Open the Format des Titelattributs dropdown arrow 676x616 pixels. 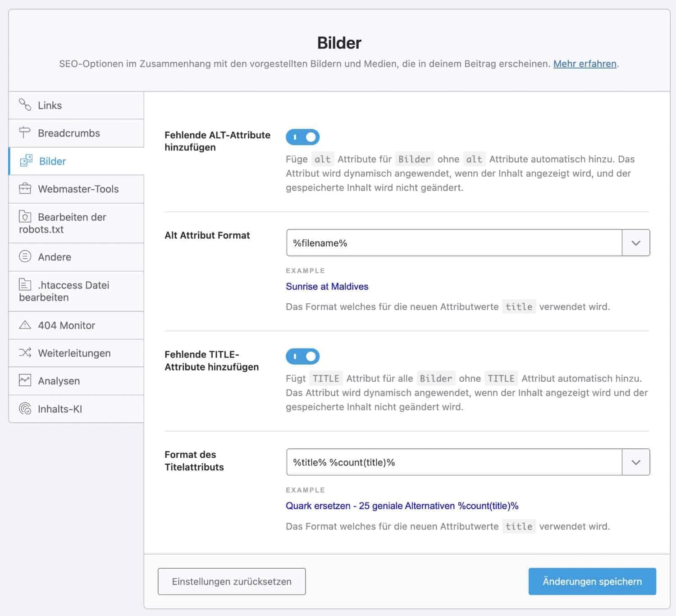point(635,462)
